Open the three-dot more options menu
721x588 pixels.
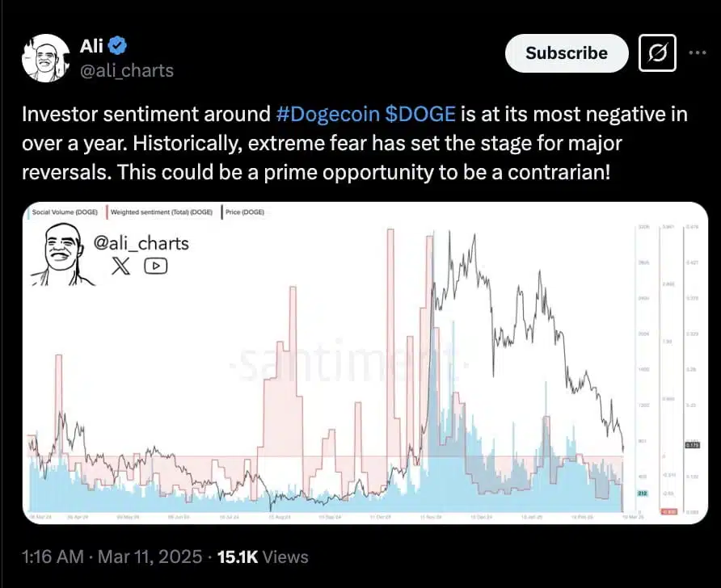click(697, 53)
